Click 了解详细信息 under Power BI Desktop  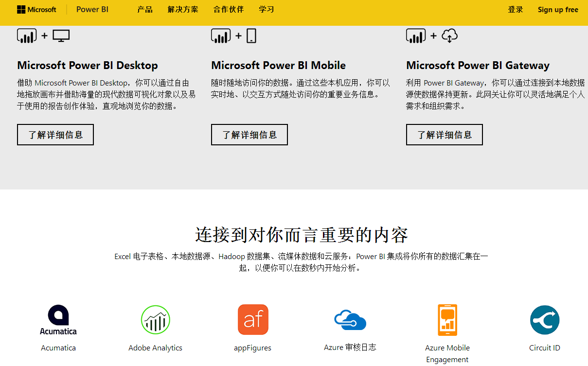click(55, 135)
